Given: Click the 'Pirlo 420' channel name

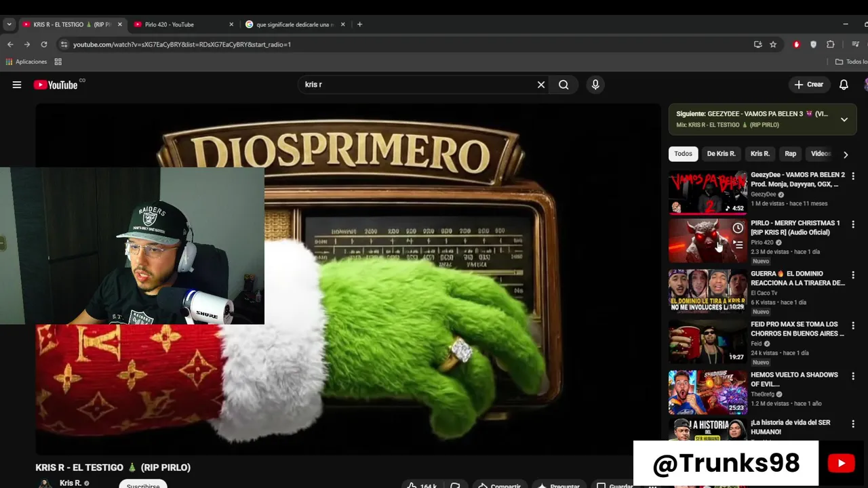Looking at the screenshot, I should click(x=762, y=243).
